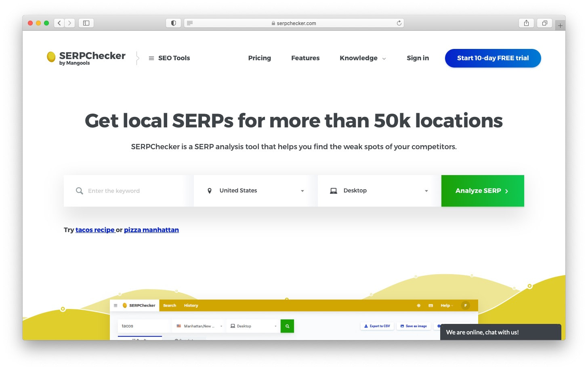
Task: Open the Features page
Action: point(305,58)
